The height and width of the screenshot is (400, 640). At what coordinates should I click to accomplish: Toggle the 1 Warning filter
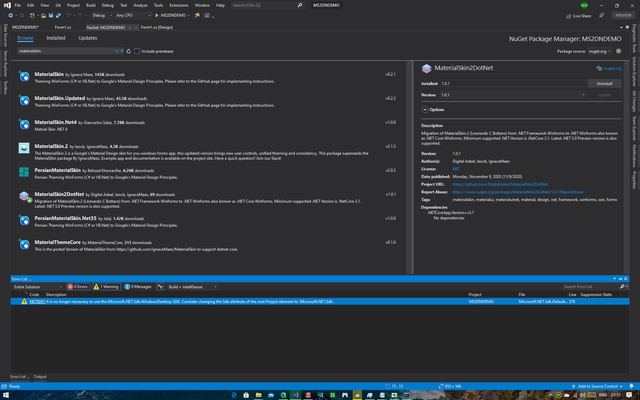[x=106, y=287]
